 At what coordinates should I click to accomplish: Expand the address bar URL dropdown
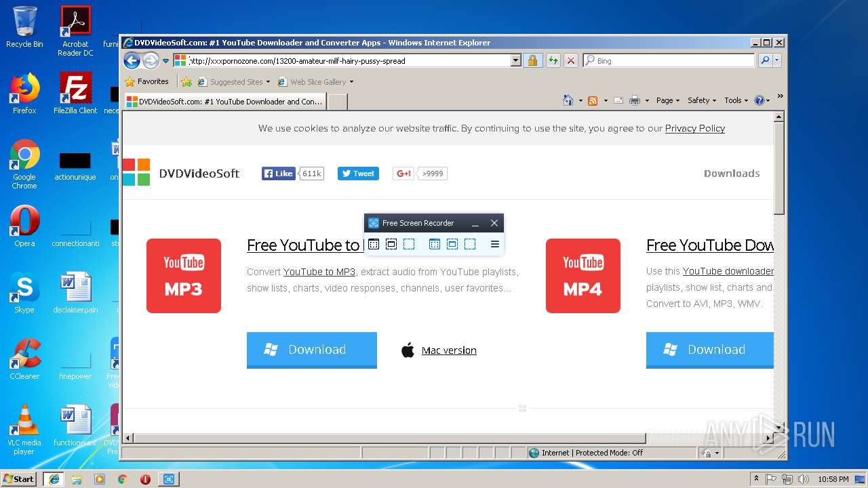pyautogui.click(x=515, y=60)
